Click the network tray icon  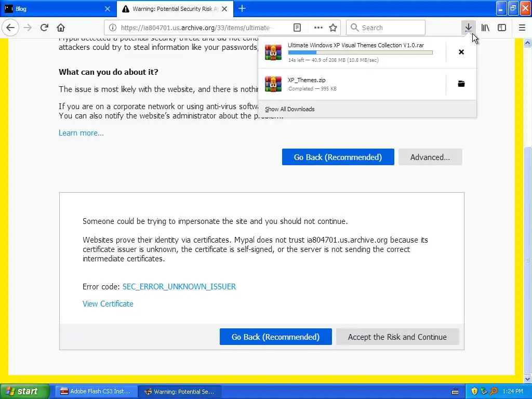click(484, 391)
